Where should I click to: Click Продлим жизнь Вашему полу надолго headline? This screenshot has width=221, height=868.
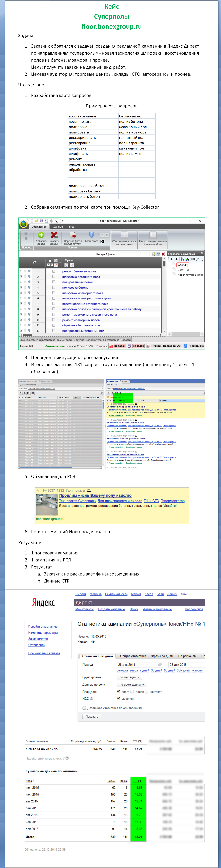pos(95,495)
